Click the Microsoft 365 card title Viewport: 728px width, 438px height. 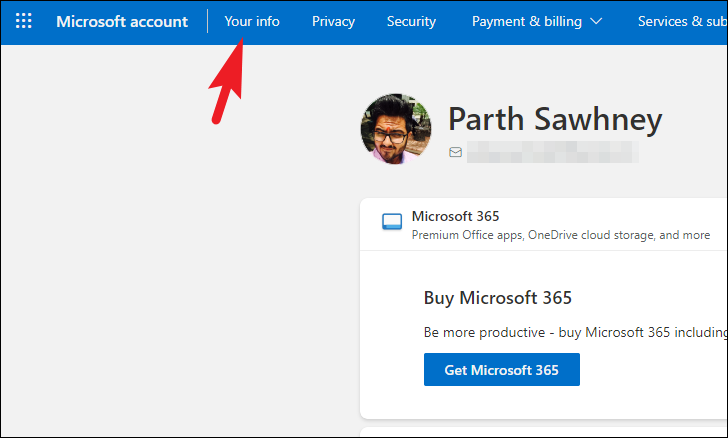455,216
